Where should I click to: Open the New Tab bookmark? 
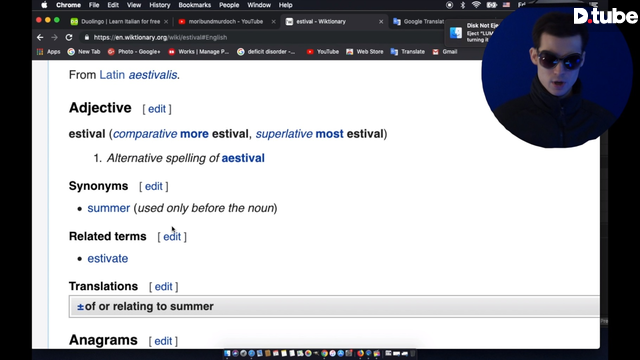[84, 51]
